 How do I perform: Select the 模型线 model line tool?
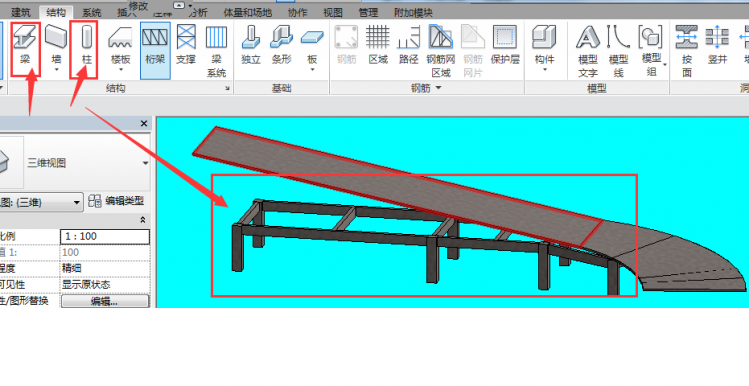618,52
